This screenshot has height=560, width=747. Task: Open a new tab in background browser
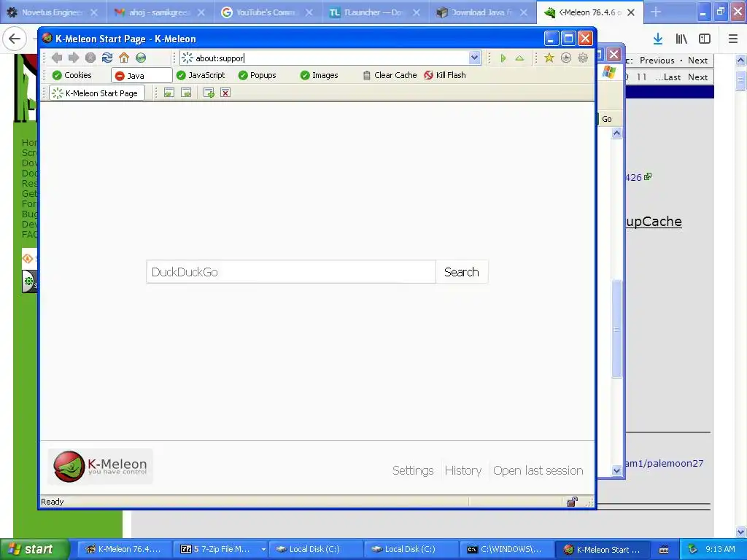[x=656, y=12]
